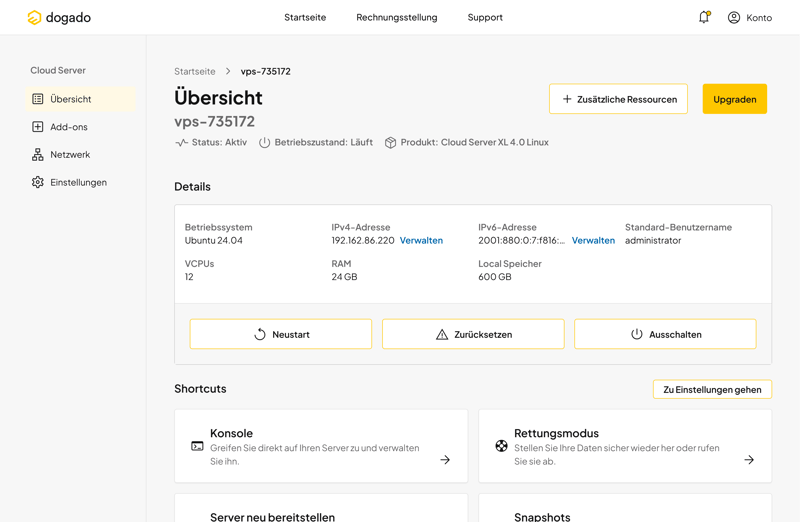Go to Startseite in top navigation
800x522 pixels.
tap(305, 17)
